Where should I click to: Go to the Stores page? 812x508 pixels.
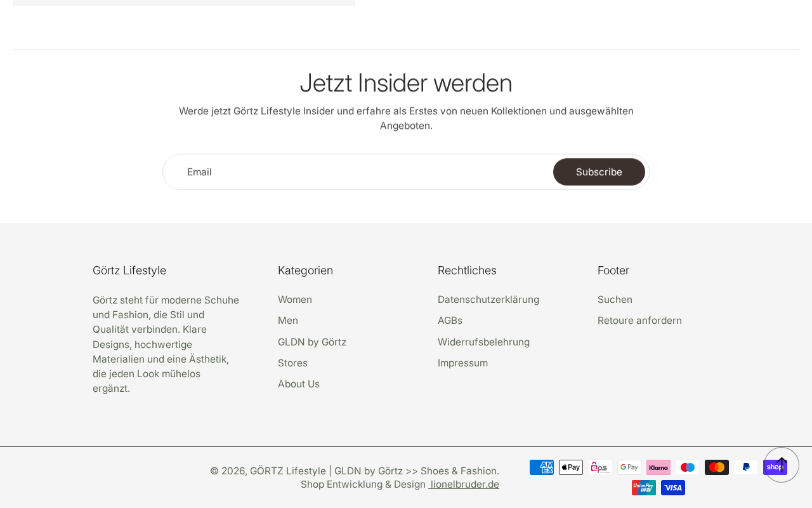click(292, 363)
